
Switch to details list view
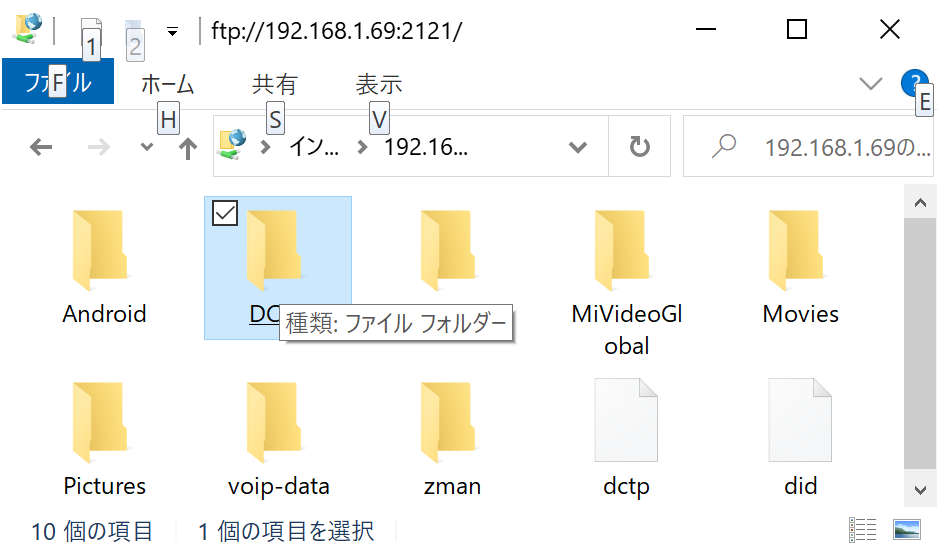pyautogui.click(x=862, y=530)
